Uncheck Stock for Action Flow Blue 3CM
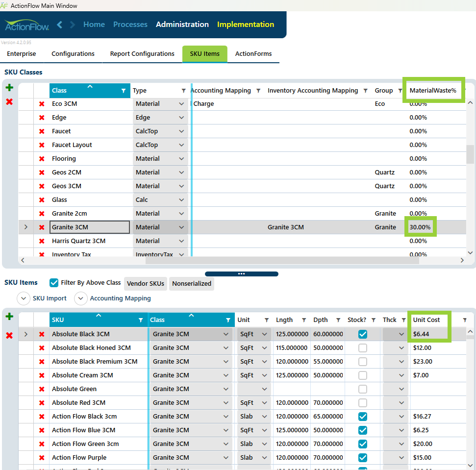Image resolution: width=476 pixels, height=470 pixels. (362, 430)
